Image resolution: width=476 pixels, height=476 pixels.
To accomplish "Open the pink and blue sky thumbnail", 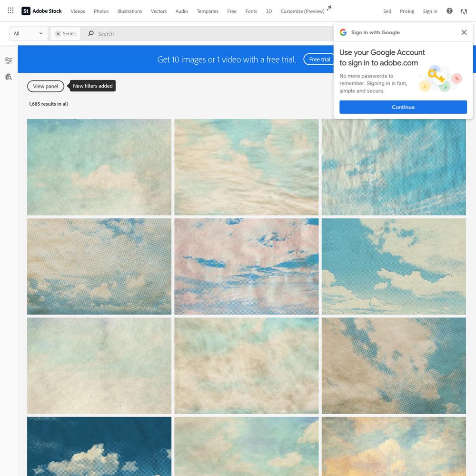I will pos(247,266).
